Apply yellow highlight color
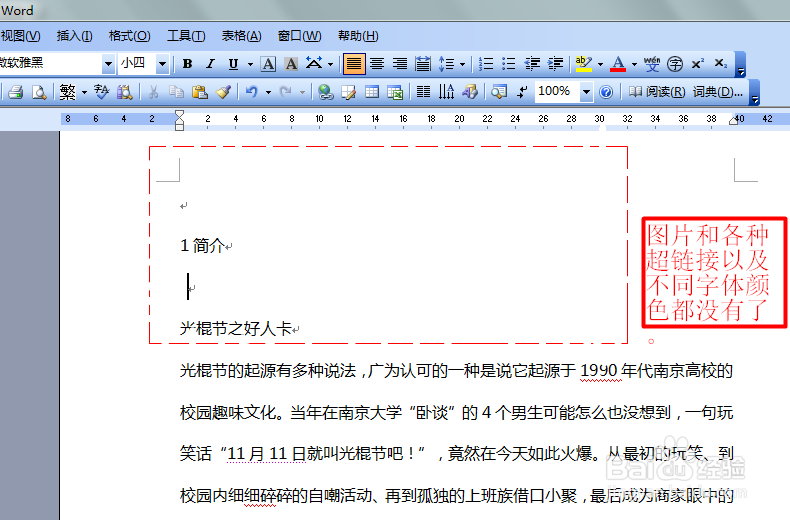Screen dimensions: 790x520 [x=583, y=64]
